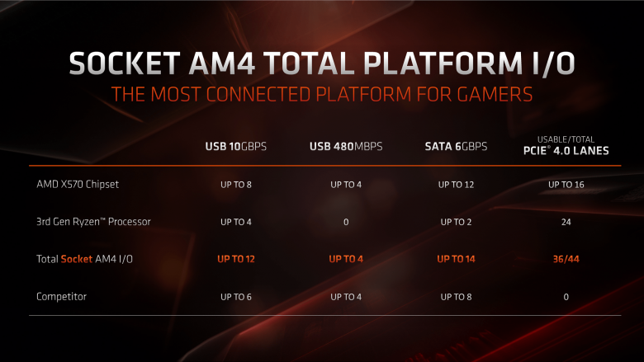Select the USB 480Mbps column header
Image resolution: width=644 pixels, height=362 pixels.
click(346, 146)
